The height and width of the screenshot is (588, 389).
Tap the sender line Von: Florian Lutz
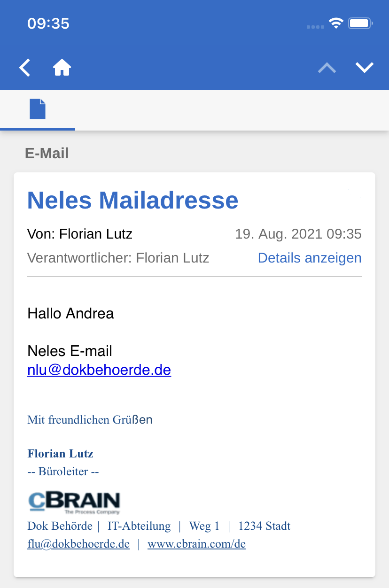pos(80,234)
